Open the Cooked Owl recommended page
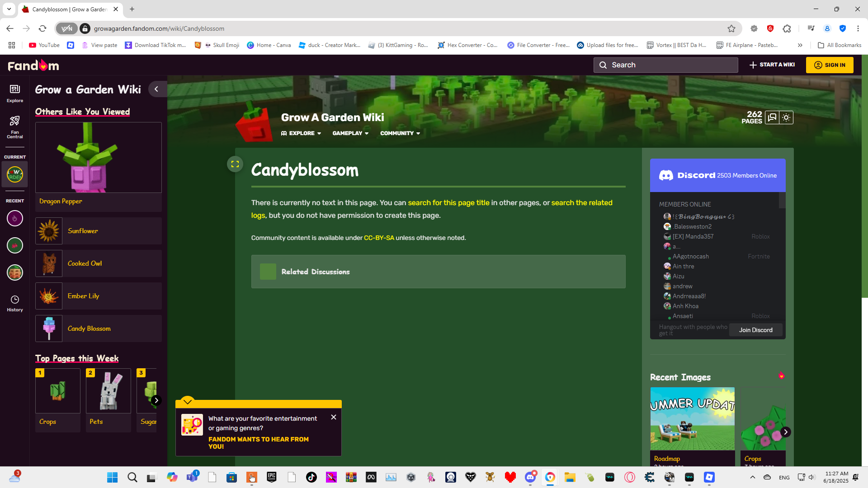Image resolution: width=868 pixels, height=488 pixels. pyautogui.click(x=99, y=263)
